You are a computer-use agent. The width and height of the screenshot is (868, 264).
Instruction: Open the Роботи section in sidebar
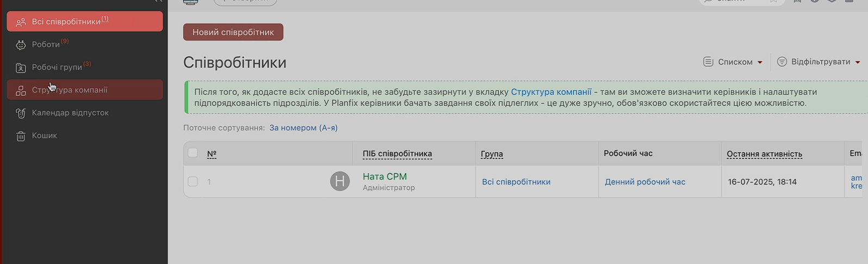point(46,45)
